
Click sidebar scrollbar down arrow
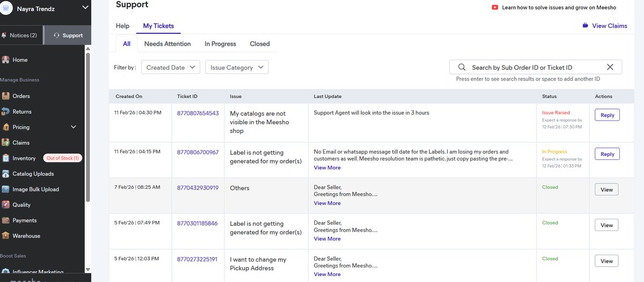click(88, 270)
